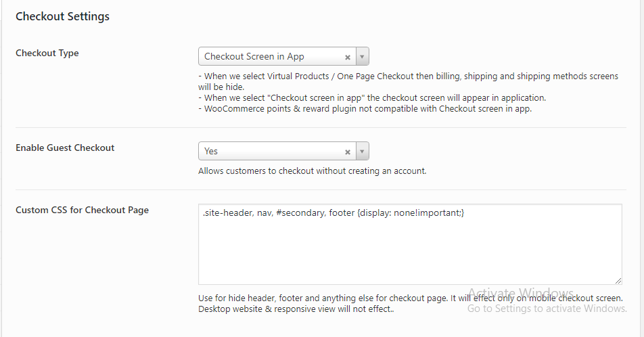The width and height of the screenshot is (644, 337).
Task: Click the 'Checkout Type' field label
Action: (x=47, y=53)
